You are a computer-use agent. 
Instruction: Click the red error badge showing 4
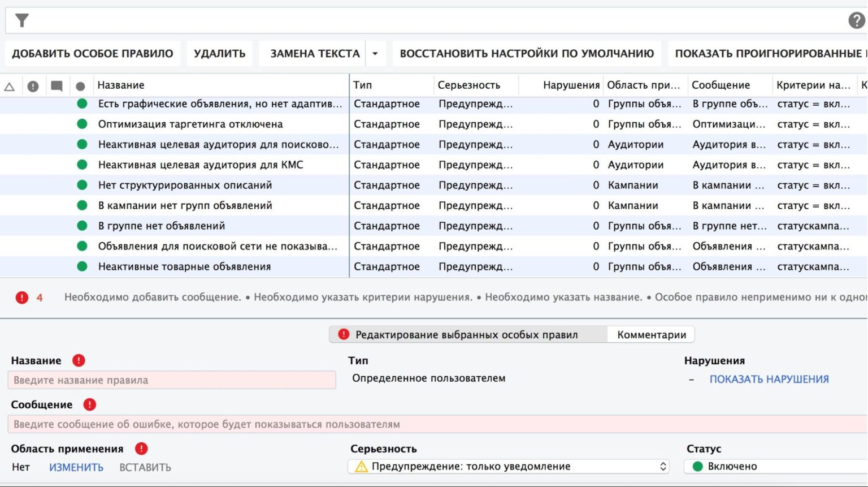(x=22, y=297)
